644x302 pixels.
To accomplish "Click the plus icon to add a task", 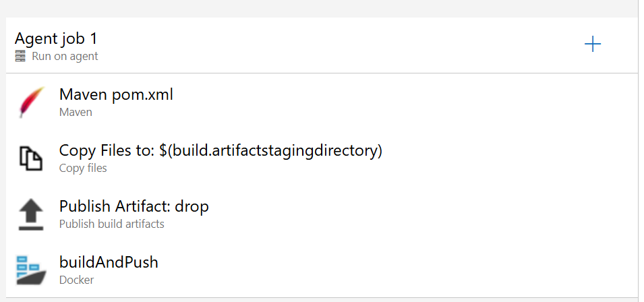I will (x=592, y=45).
